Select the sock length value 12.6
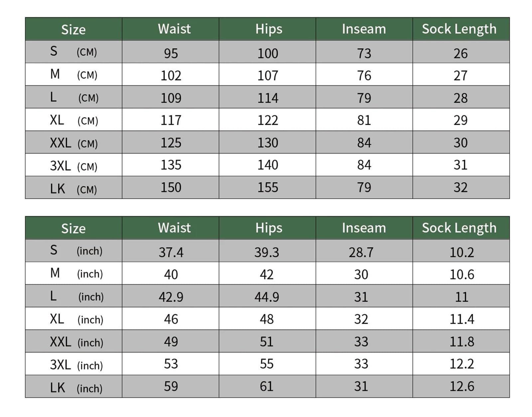 pos(462,386)
